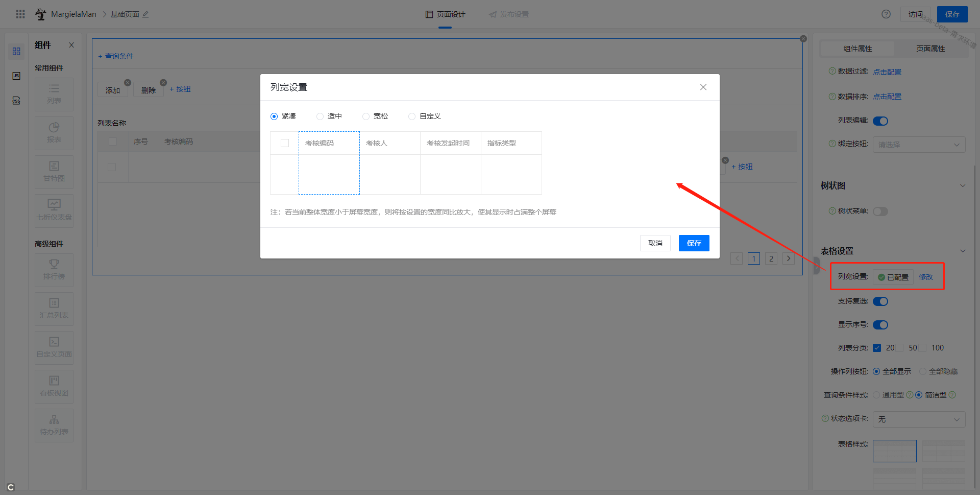This screenshot has width=980, height=495.
Task: Pick the 报表 component tile
Action: pos(54,133)
